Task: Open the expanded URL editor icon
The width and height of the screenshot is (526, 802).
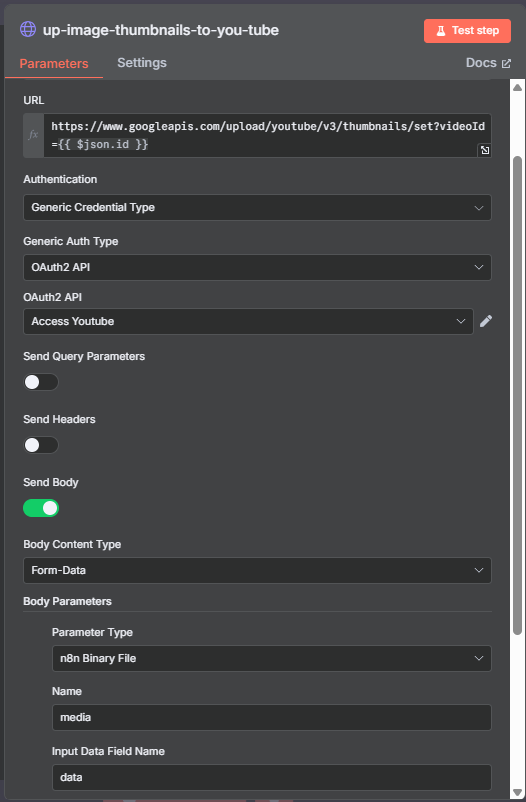Action: (484, 150)
